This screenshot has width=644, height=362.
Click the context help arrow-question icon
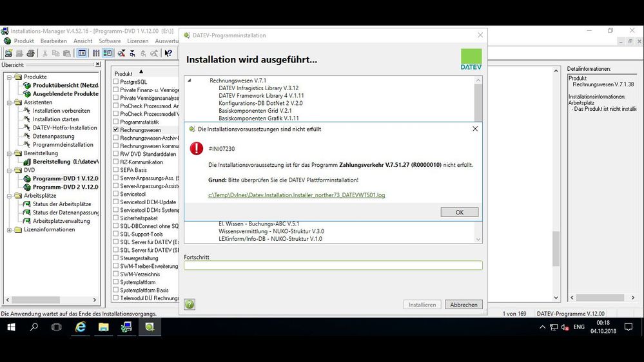pyautogui.click(x=168, y=53)
